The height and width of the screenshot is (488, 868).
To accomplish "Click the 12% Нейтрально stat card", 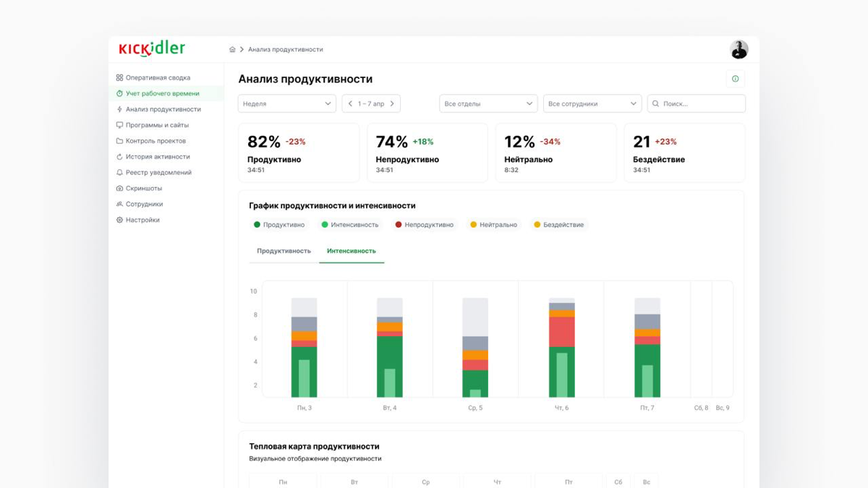I will tap(556, 153).
